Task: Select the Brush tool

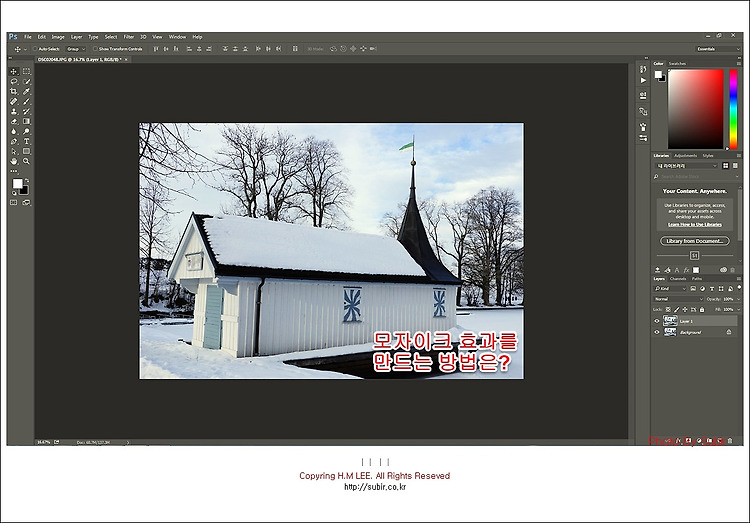Action: pos(26,101)
